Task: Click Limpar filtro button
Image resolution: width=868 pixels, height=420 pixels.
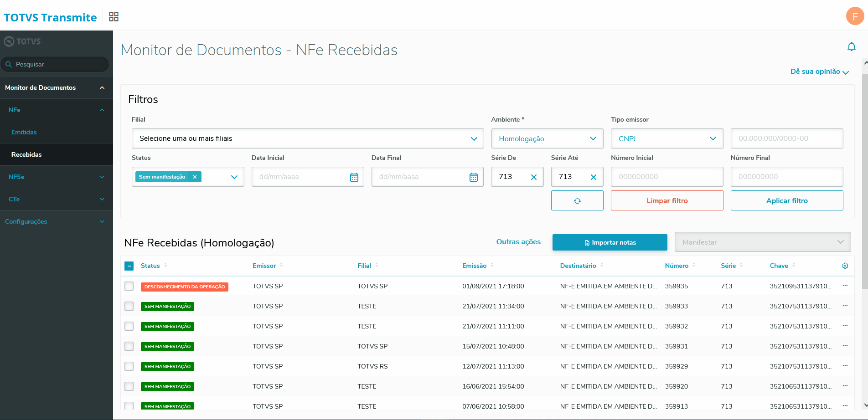Action: [667, 200]
